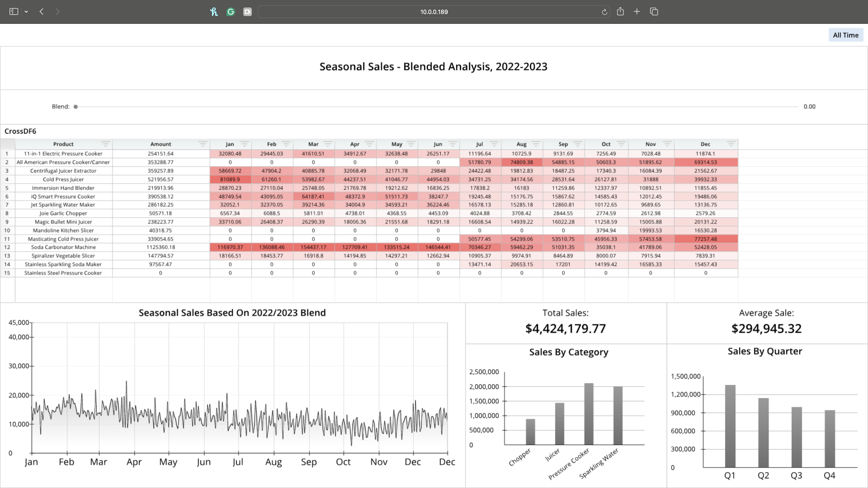Click the Sparkling Water category bar
The image size is (868, 488).
(618, 416)
